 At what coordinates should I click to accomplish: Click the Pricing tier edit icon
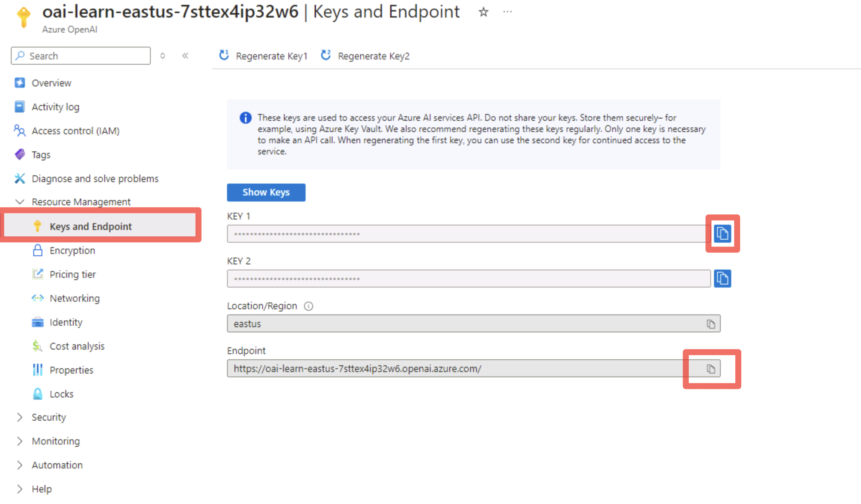37,274
